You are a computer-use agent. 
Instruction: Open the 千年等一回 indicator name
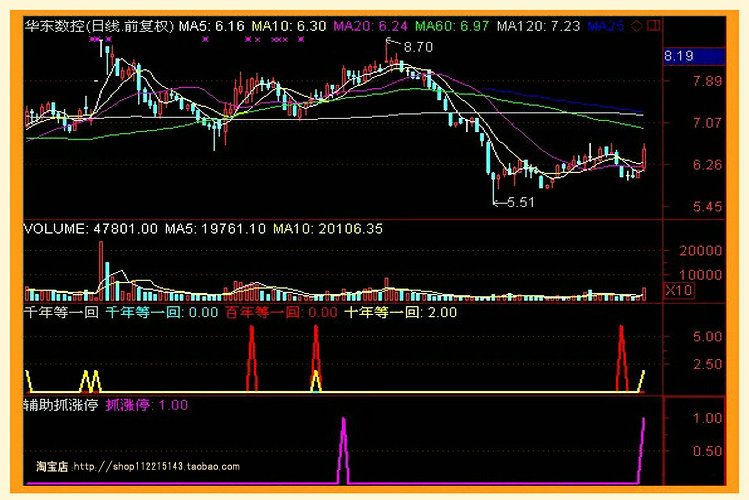click(60, 312)
